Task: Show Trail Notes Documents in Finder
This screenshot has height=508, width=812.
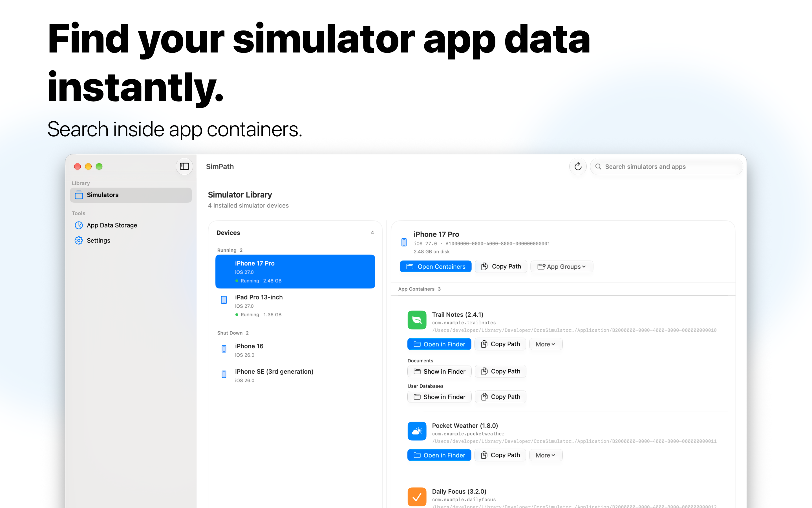Action: coord(439,371)
